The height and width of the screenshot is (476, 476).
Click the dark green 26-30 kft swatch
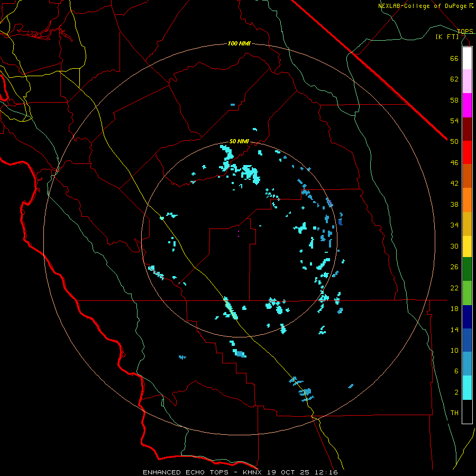pos(467,269)
